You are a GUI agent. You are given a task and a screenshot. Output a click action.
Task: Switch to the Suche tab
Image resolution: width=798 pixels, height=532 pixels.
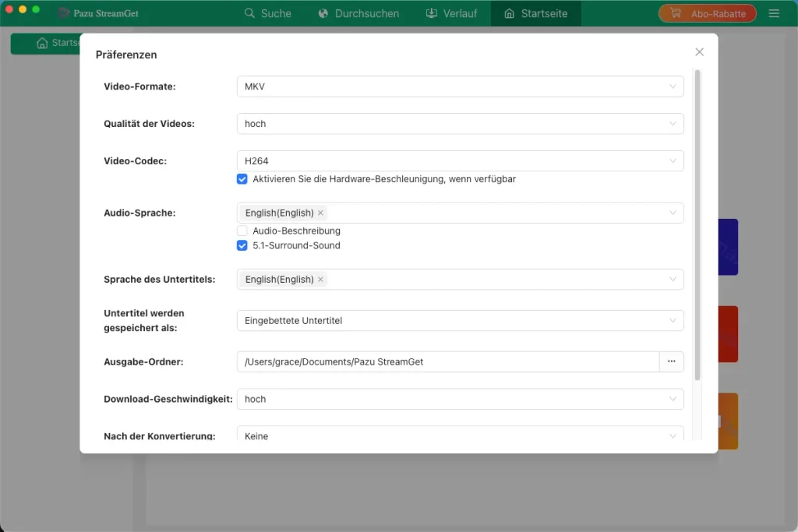click(268, 13)
